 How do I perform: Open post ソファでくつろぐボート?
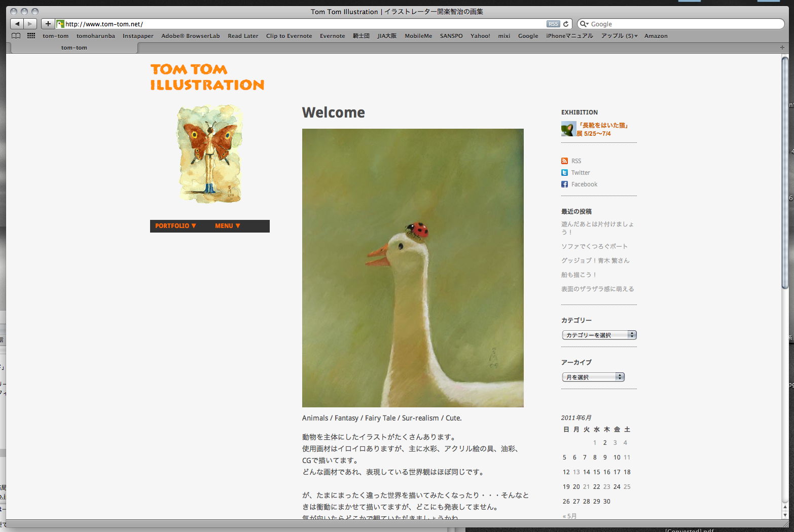pos(594,246)
